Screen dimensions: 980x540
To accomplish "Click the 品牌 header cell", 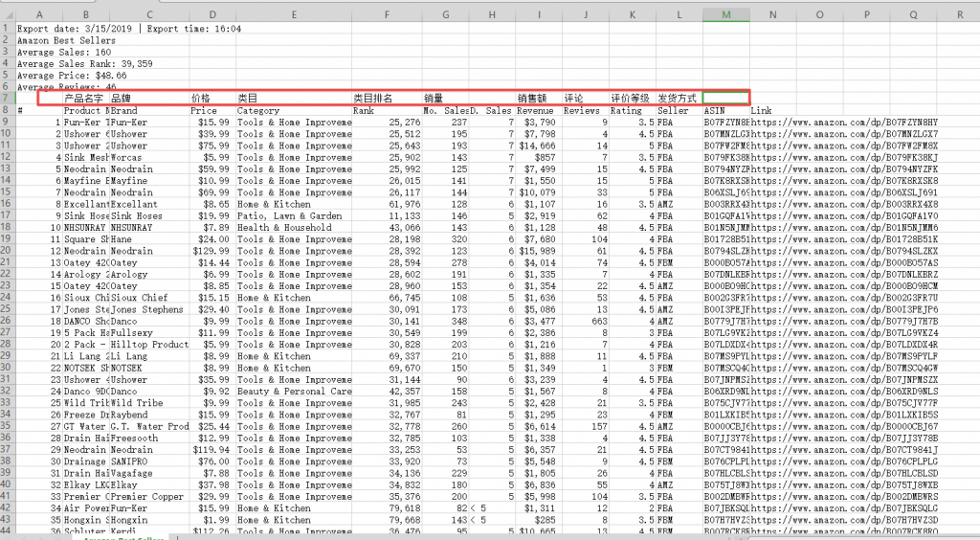I will (x=150, y=98).
